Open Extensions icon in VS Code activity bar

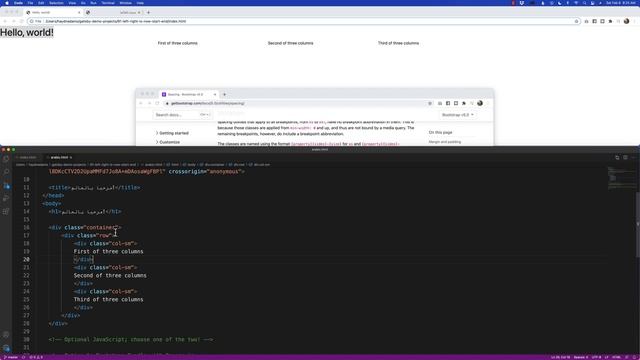click(x=6, y=211)
